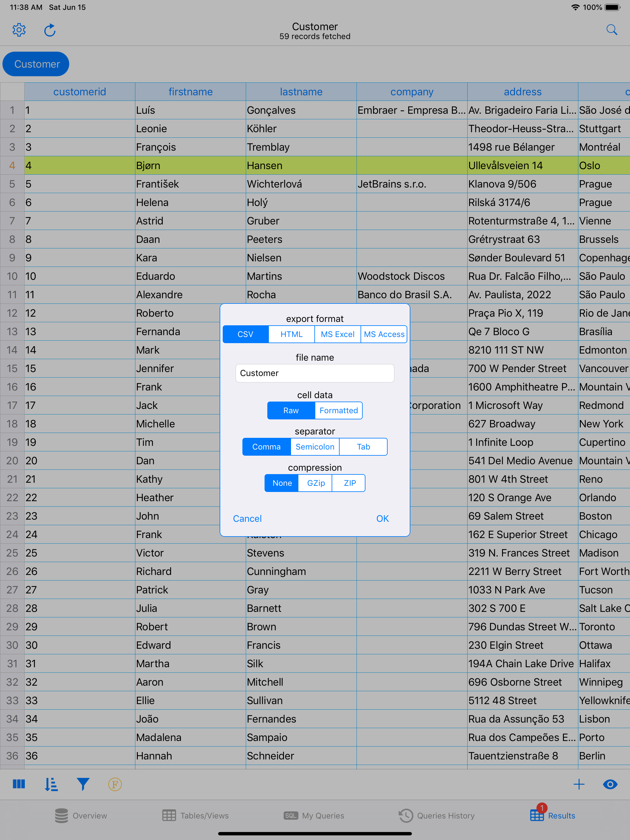Open the search magnifier icon
This screenshot has width=630, height=840.
click(x=611, y=30)
